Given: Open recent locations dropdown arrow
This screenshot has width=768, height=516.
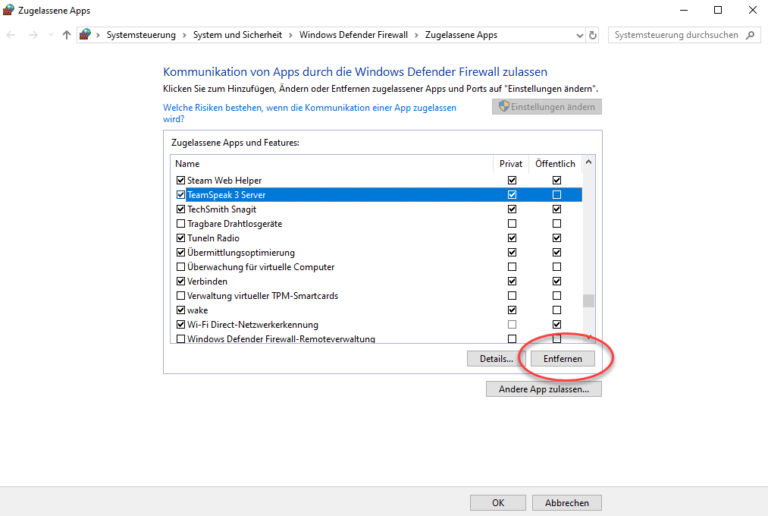Looking at the screenshot, I should (x=51, y=35).
